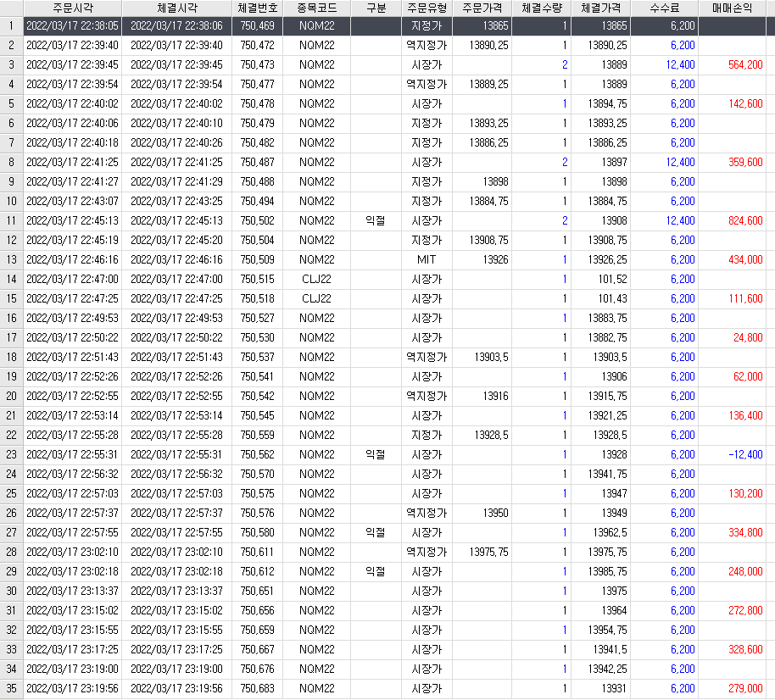Click the 체결가격 column header
The width and height of the screenshot is (775, 700).
pyautogui.click(x=600, y=8)
